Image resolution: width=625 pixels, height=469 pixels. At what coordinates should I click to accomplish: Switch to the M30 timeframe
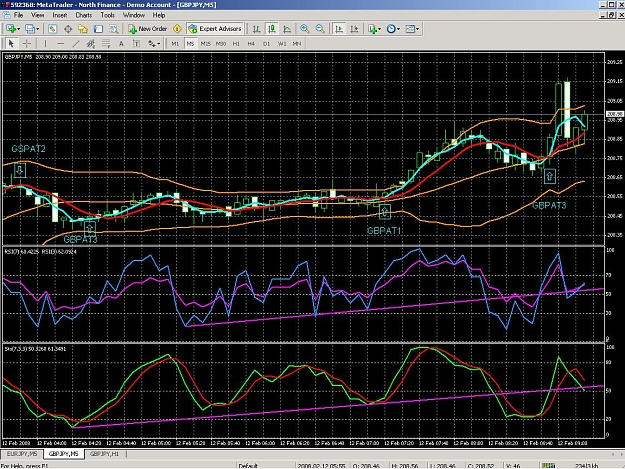pos(221,43)
